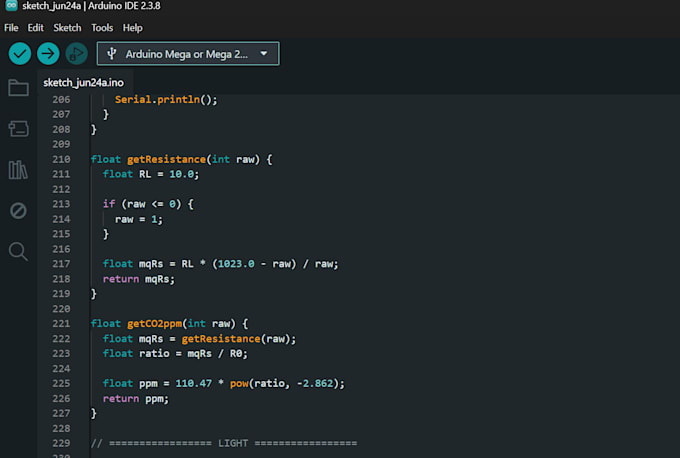Screen dimensions: 680x458
Task: Click 'float RL = 10.0;' on line 211
Action: coord(151,174)
